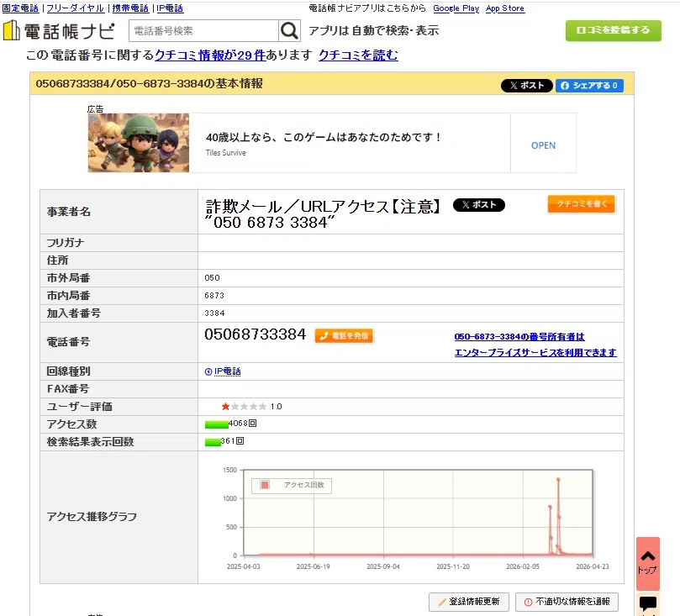Click the green 検索結果表示回数 bar
The image size is (680, 616).
click(x=213, y=442)
